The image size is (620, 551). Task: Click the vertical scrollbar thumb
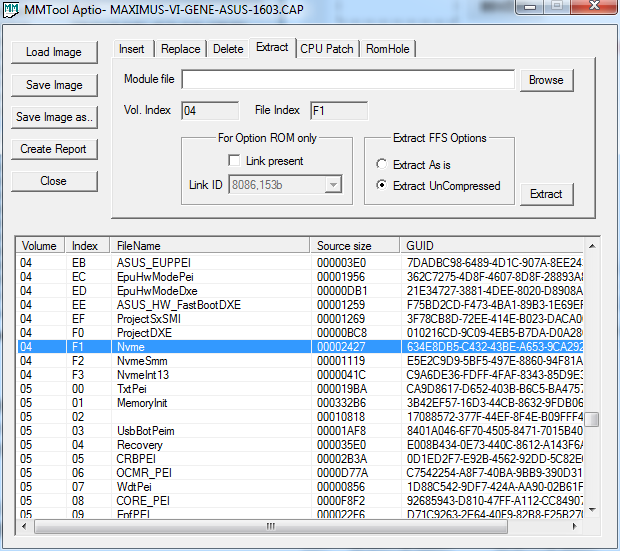pos(592,419)
